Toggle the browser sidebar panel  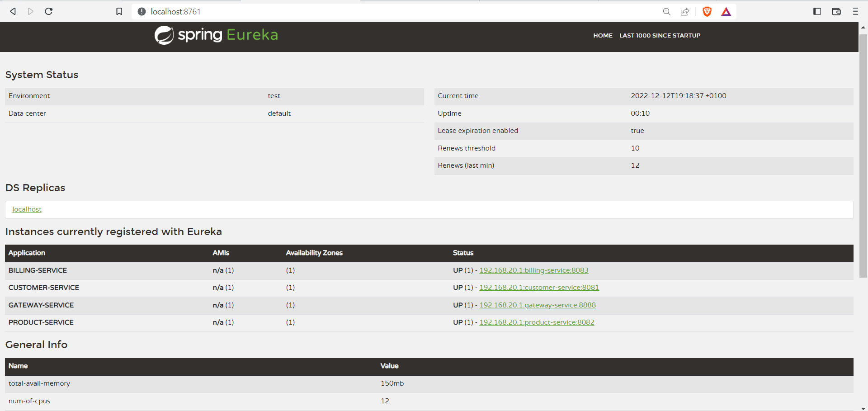[817, 11]
